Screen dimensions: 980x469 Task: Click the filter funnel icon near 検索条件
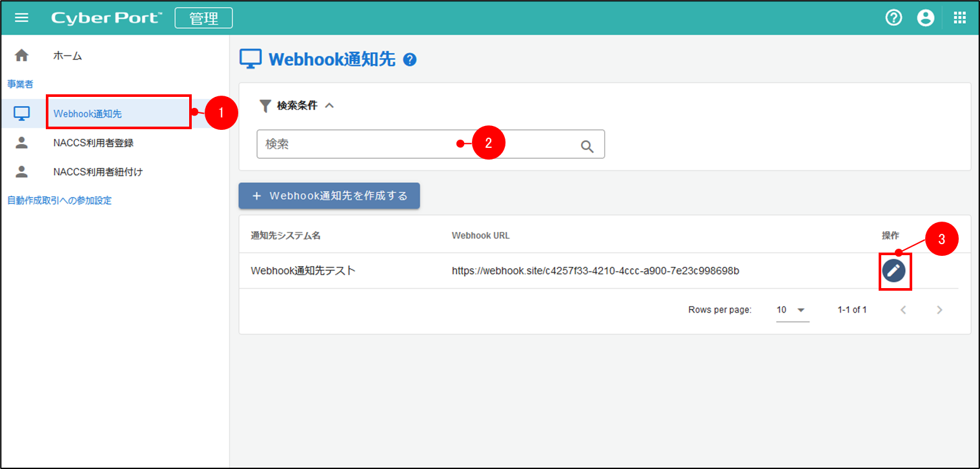click(265, 106)
